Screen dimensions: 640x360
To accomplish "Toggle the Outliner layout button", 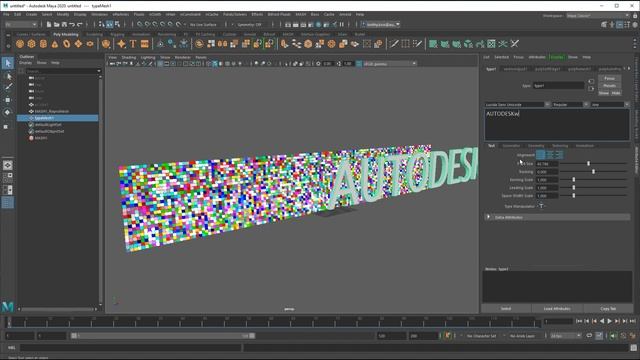I will 8,202.
